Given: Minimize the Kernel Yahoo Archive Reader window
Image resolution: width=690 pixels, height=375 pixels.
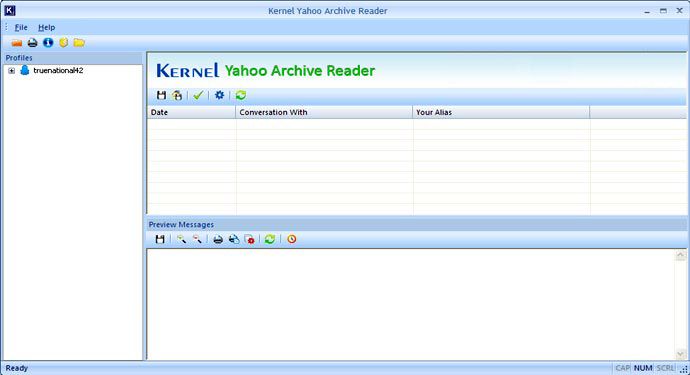Looking at the screenshot, I should (x=647, y=11).
